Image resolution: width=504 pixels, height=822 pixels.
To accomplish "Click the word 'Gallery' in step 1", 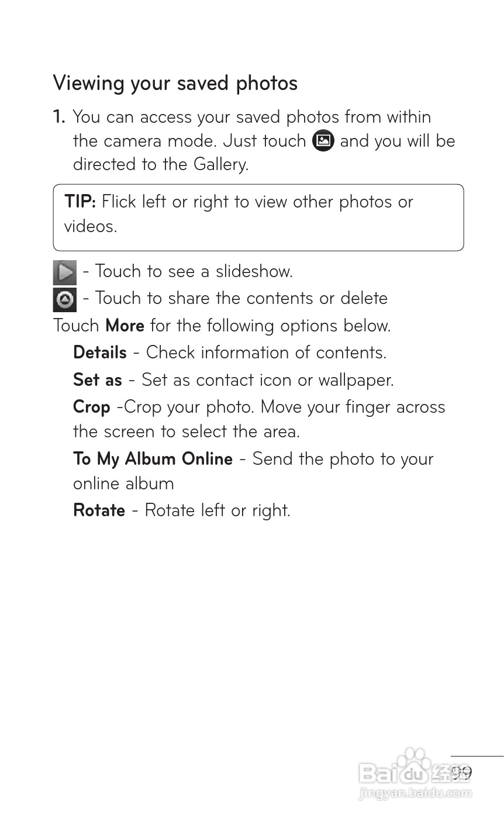I will click(x=220, y=164).
